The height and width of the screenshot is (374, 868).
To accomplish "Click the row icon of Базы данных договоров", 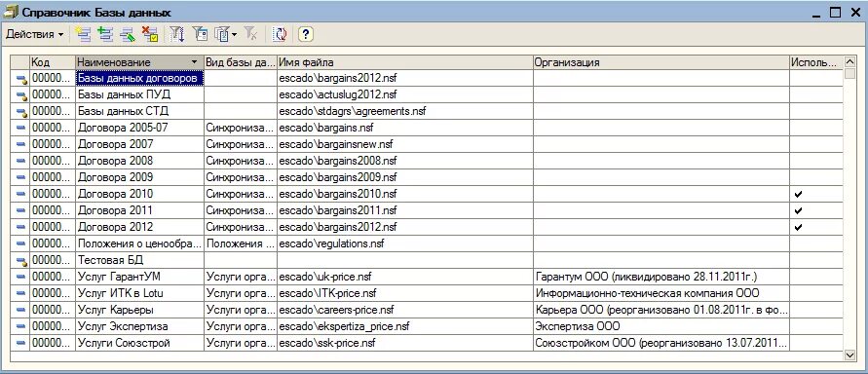I will tap(21, 79).
